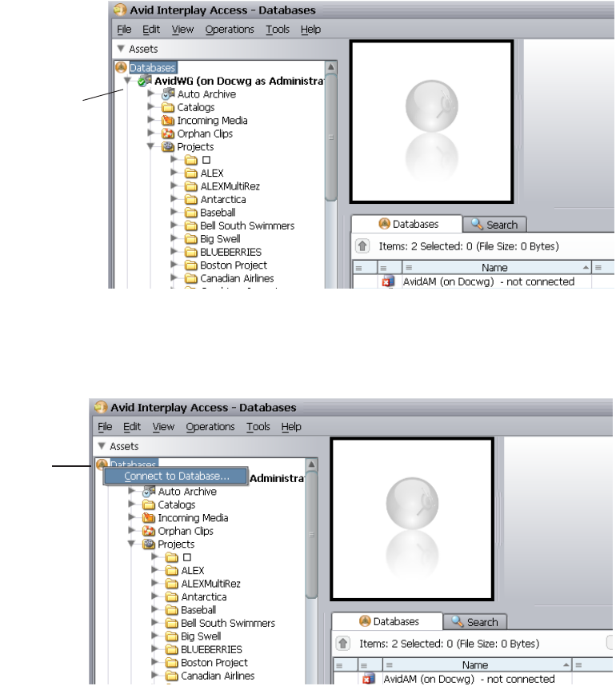
Task: Expand Canadian Airlines folder in upper window
Action: coord(174,277)
